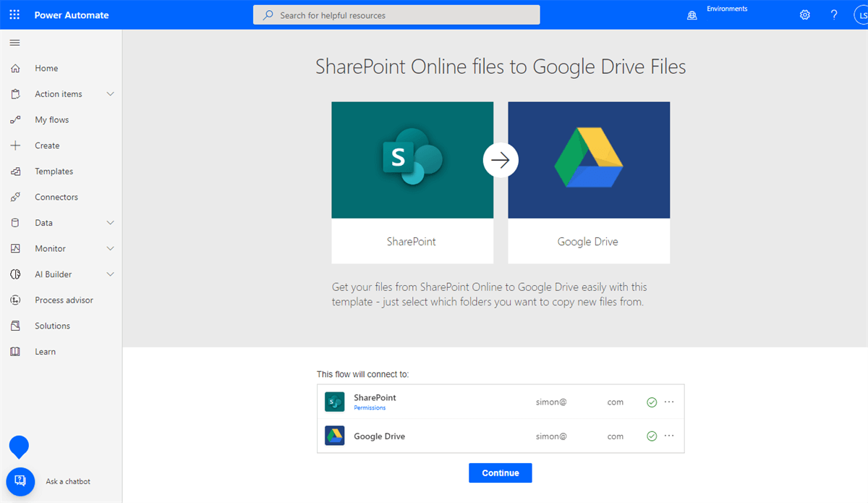Click the Connectors icon in sidebar
The image size is (868, 503).
coord(15,197)
